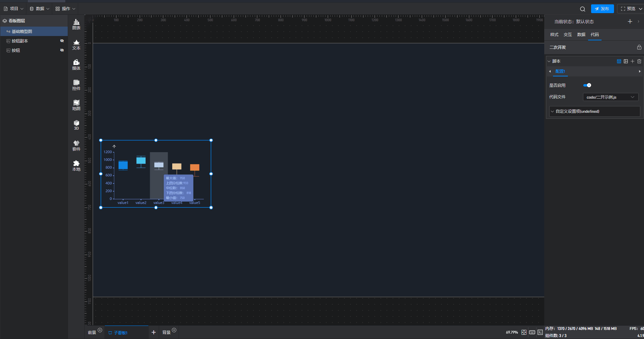The width and height of the screenshot is (644, 339).
Task: Open the 地图 map component library
Action: [x=76, y=105]
